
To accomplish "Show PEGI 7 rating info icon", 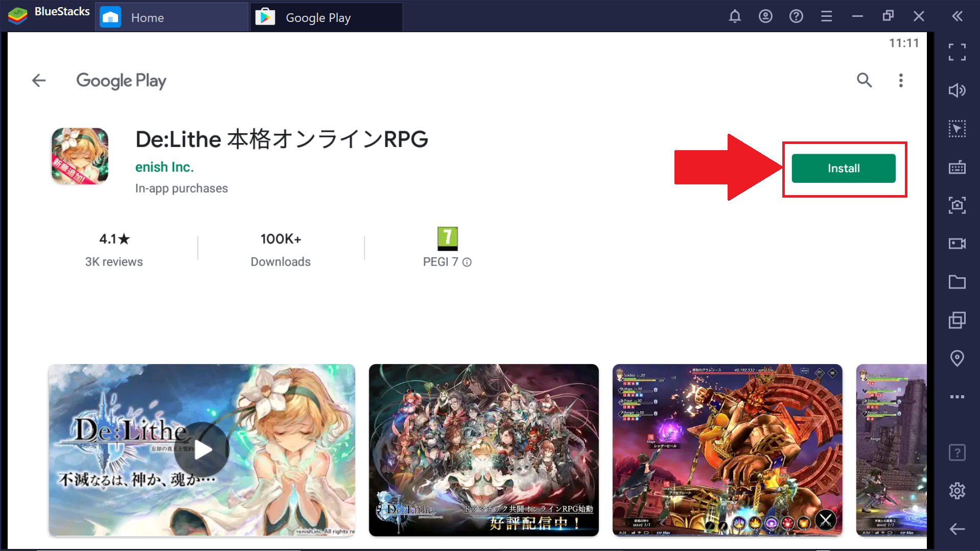I will [x=467, y=262].
